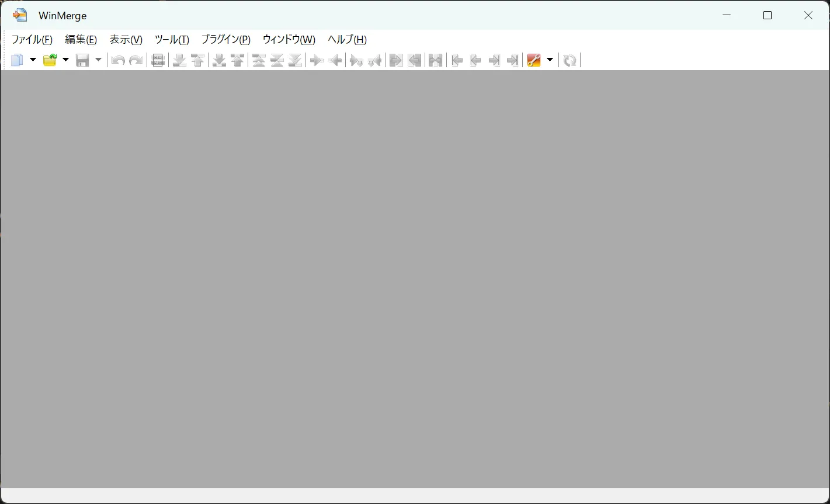Expand the Open dropdown arrow
The image size is (830, 504).
tap(65, 60)
